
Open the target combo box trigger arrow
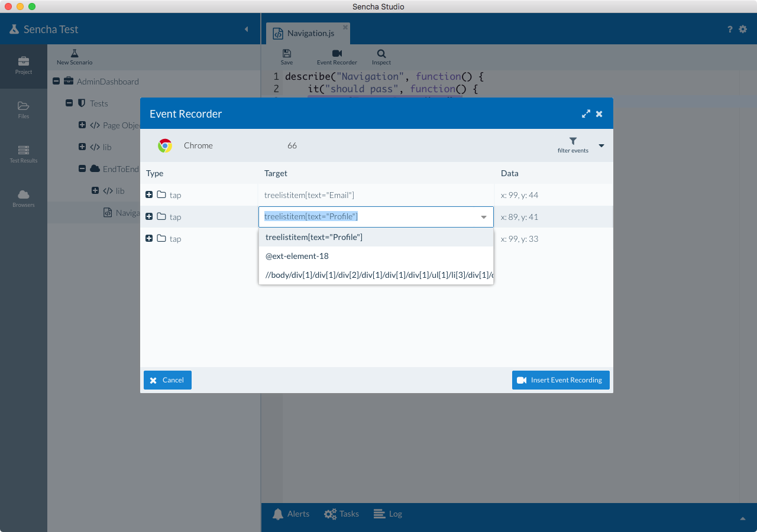(x=484, y=217)
